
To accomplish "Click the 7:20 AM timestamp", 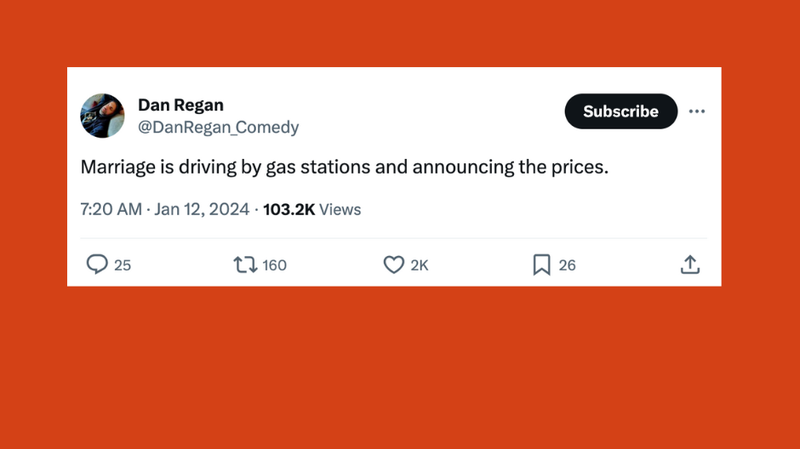I will point(111,209).
